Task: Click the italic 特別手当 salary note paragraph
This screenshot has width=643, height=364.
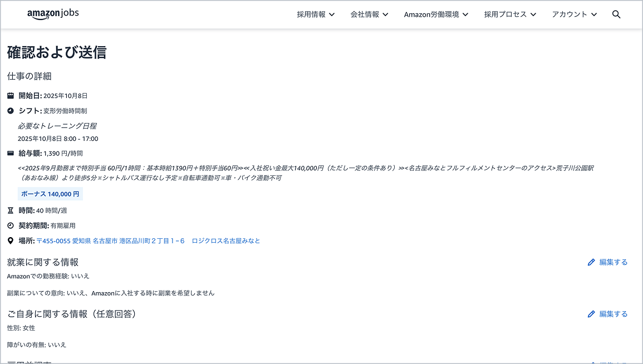Action: tap(306, 173)
